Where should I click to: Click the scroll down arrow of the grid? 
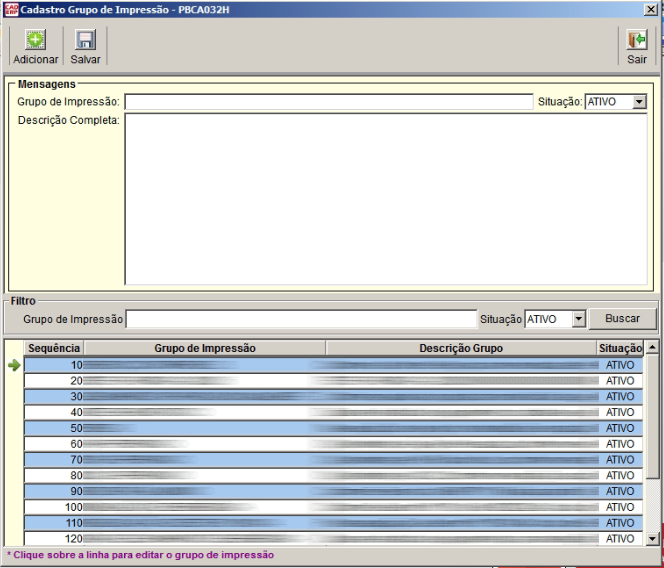coord(652,539)
